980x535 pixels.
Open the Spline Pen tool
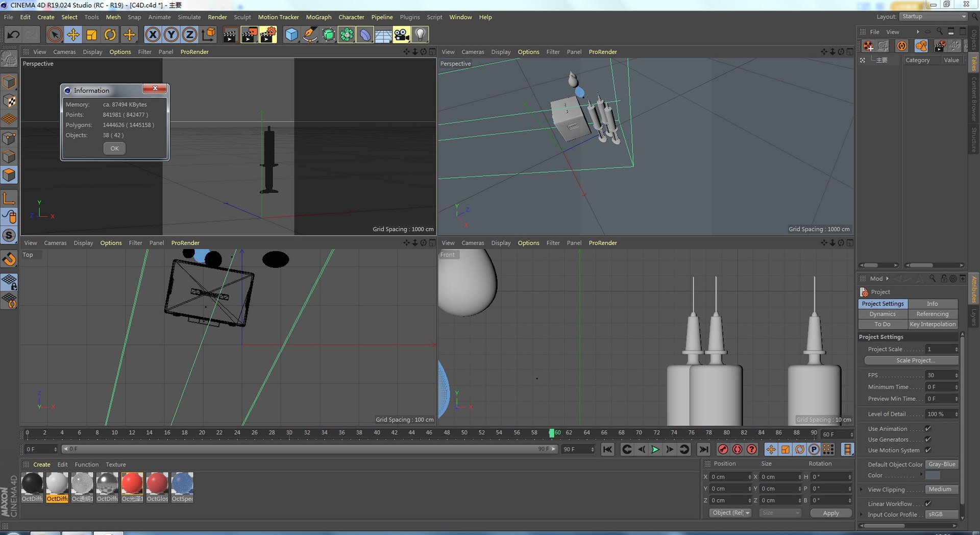[309, 35]
